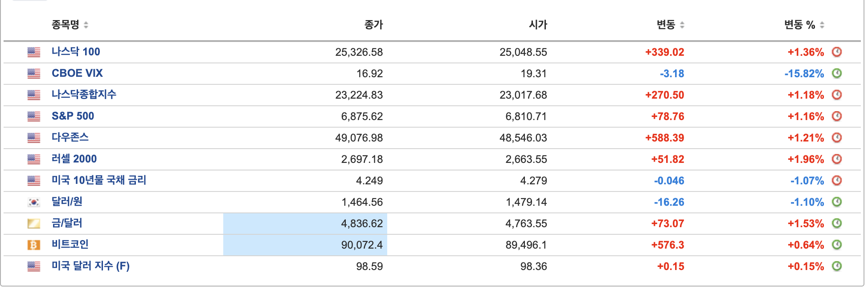Click the US flag icon beside S&P 500

coord(34,116)
